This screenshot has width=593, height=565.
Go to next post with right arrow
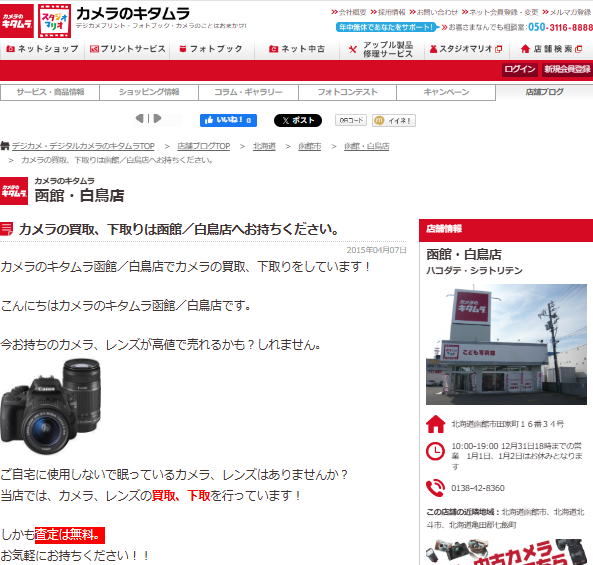coord(158,119)
